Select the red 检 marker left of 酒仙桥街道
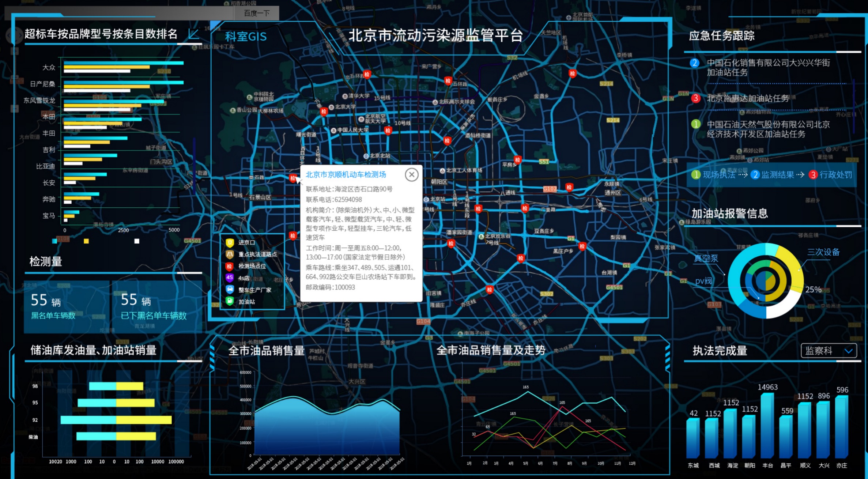Screen dimensions: 868x479 pos(447,140)
